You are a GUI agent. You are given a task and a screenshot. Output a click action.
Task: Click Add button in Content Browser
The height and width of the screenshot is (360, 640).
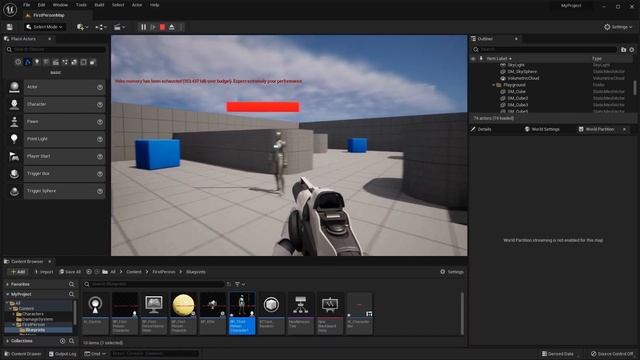[18, 272]
